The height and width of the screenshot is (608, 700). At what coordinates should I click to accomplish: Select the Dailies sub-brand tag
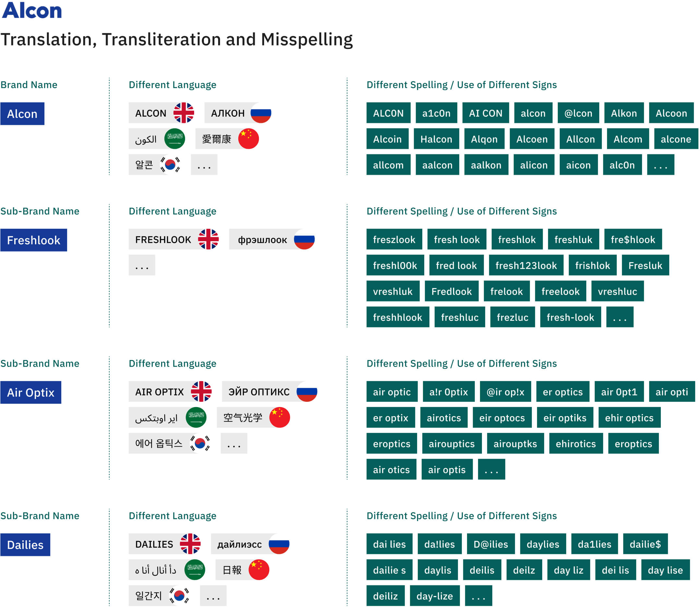(x=25, y=545)
